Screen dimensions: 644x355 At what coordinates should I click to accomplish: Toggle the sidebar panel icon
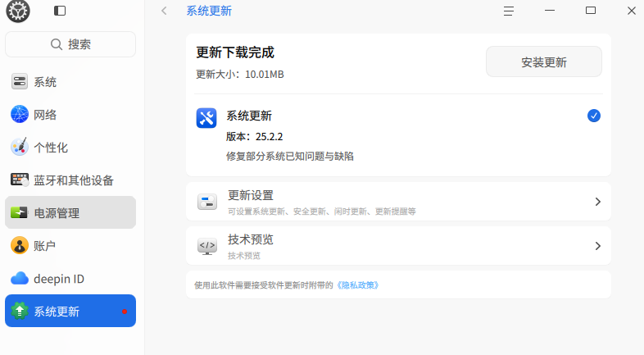pyautogui.click(x=60, y=11)
